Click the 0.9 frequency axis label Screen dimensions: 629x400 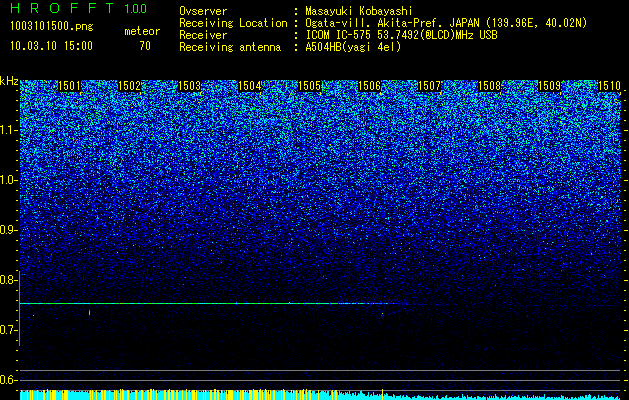tap(8, 230)
